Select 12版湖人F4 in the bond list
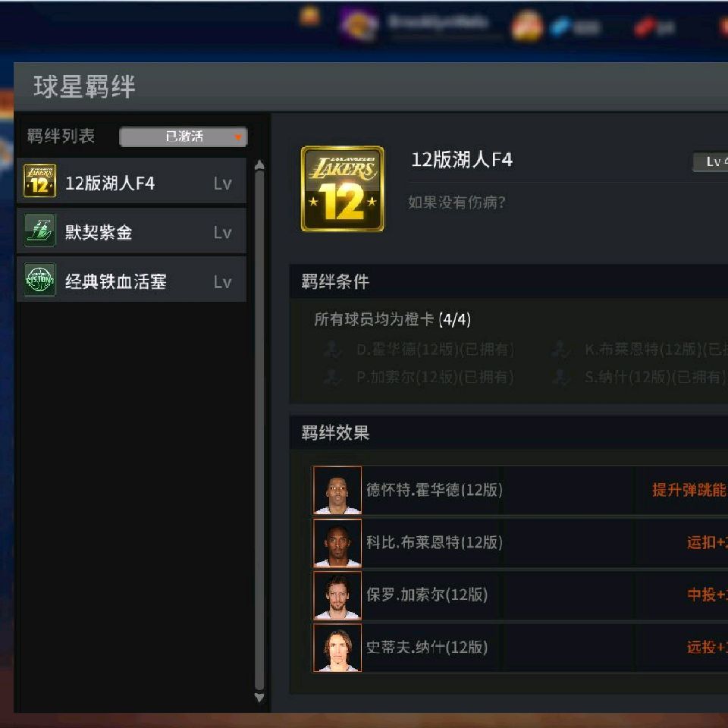 pyautogui.click(x=131, y=181)
